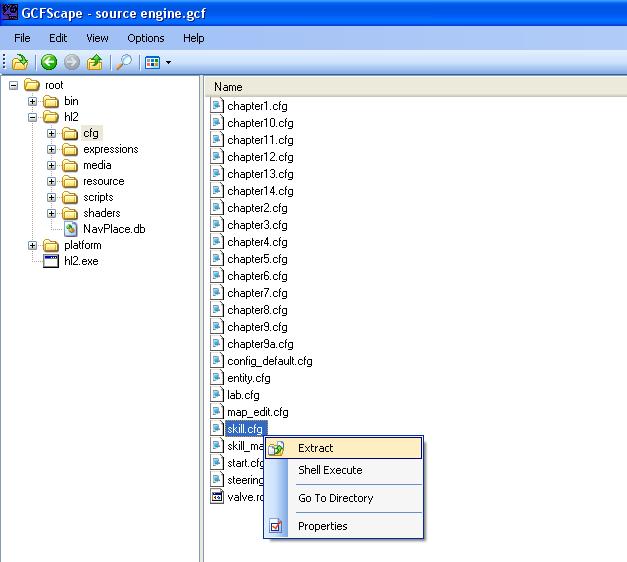The image size is (627, 562).
Task: Click the NavPlace.db file icon
Action: click(71, 229)
